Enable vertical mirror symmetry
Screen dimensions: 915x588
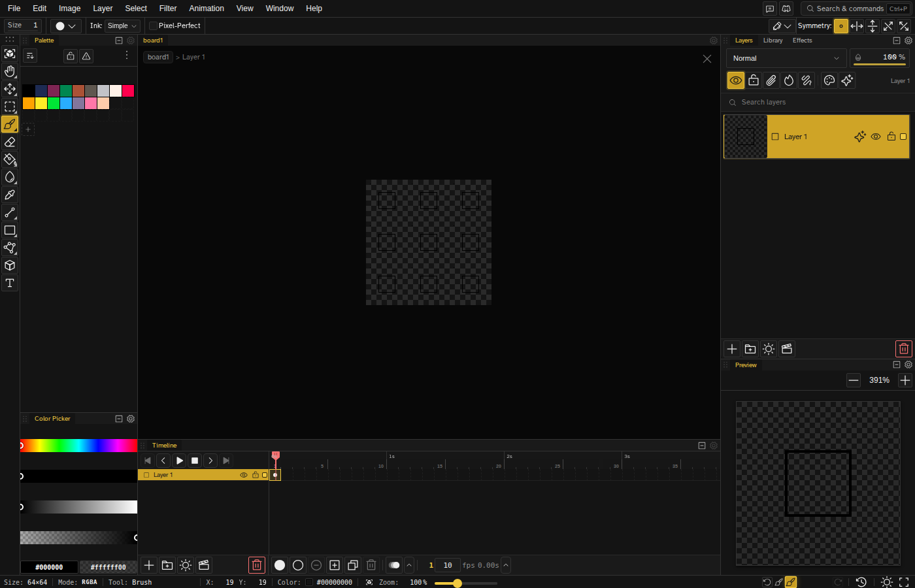point(873,26)
